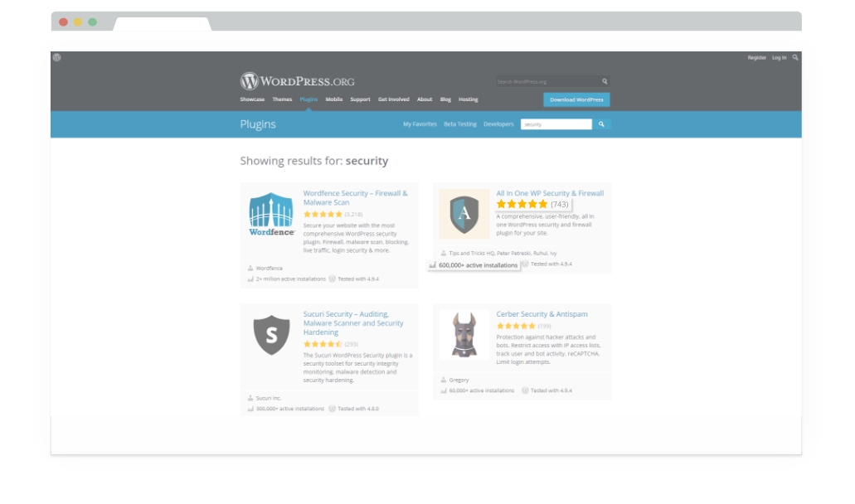Open All In One WP Security & Firewall title
Viewport: 855px width, 504px height.
point(550,193)
